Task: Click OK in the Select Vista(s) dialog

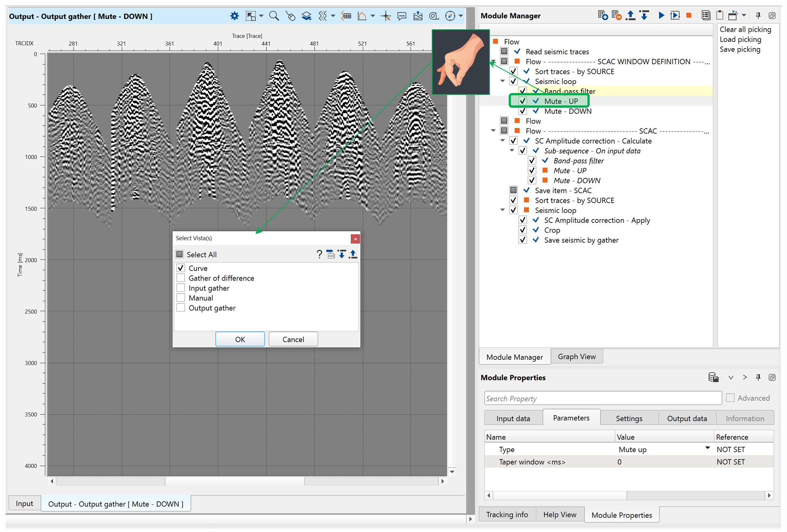Action: [240, 339]
